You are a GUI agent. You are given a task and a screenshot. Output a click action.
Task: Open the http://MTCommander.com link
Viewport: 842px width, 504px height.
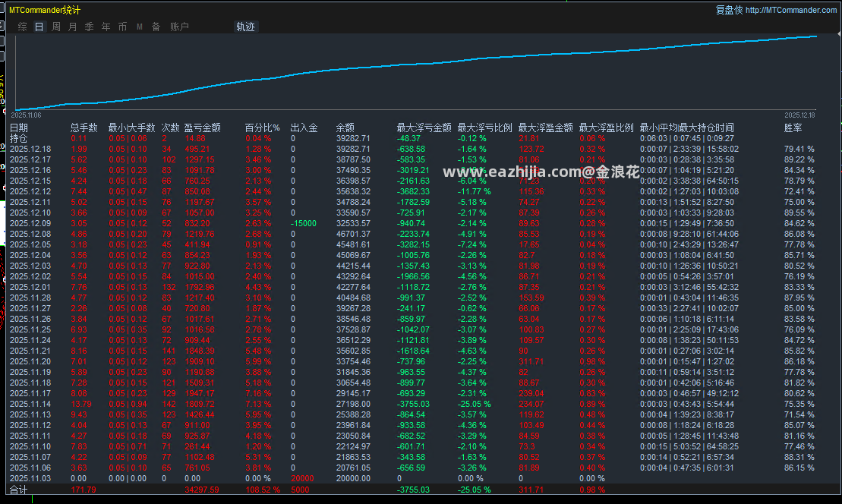791,10
